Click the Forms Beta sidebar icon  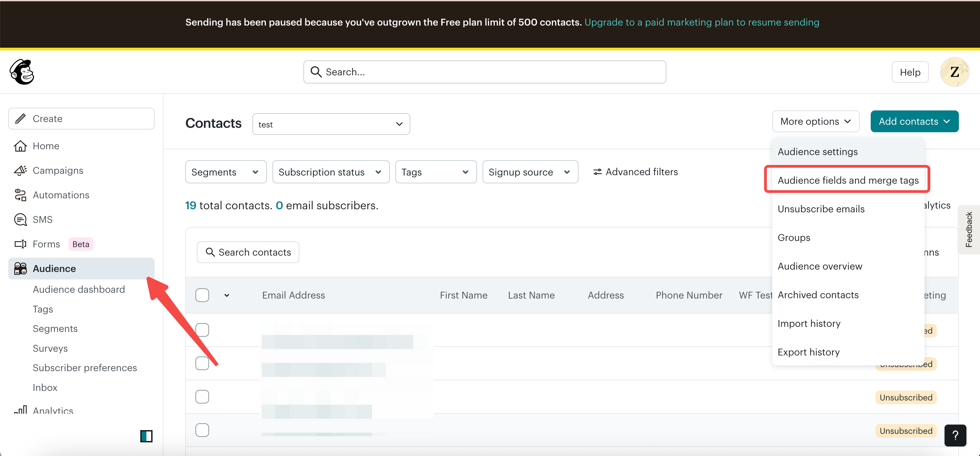pyautogui.click(x=21, y=244)
